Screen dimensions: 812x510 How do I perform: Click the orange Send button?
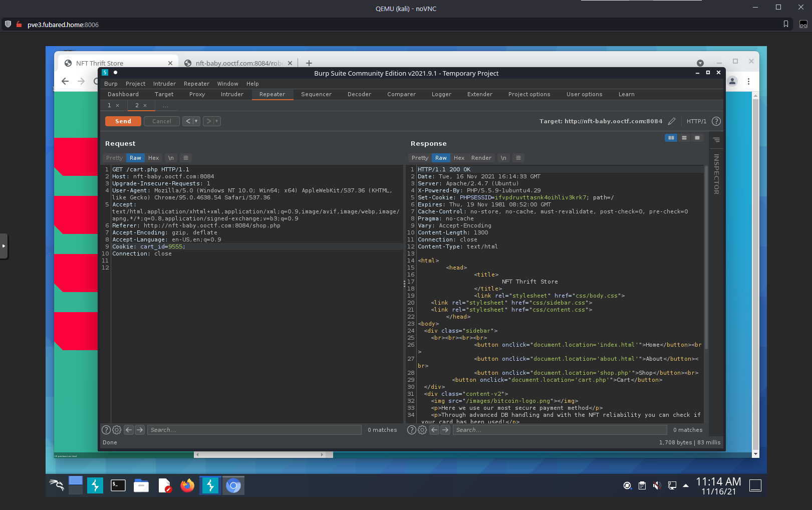click(123, 121)
